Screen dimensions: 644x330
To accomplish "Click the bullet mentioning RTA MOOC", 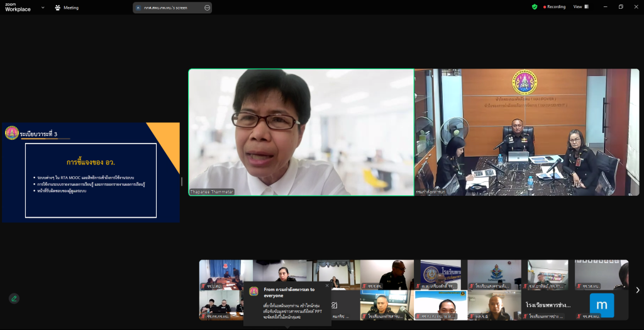I will tap(86, 178).
